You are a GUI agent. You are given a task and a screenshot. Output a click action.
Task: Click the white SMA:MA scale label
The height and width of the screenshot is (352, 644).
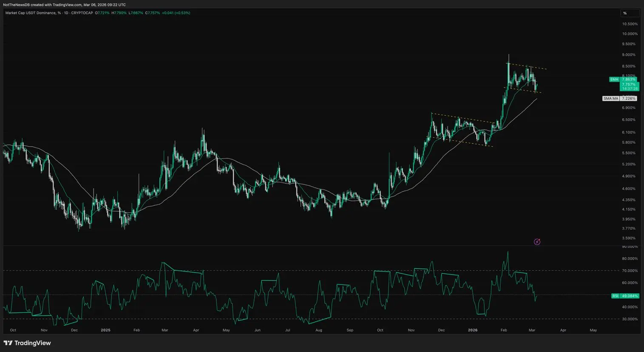[611, 99]
